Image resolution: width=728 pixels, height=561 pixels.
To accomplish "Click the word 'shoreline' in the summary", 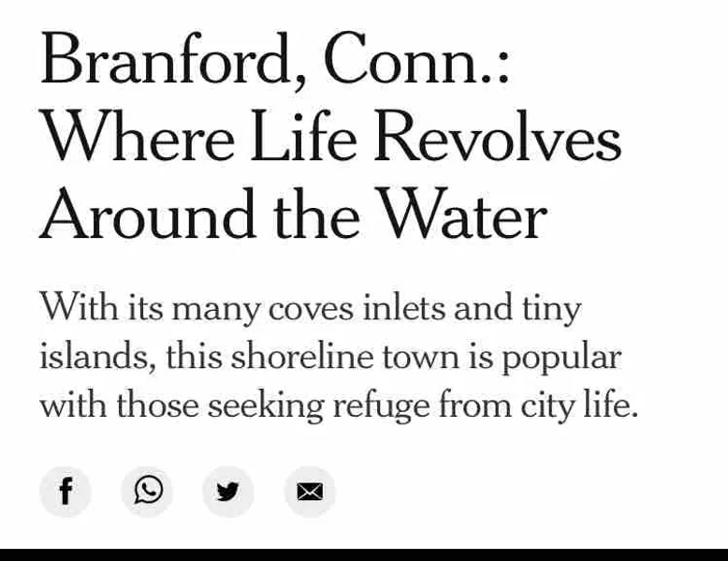I will [x=302, y=357].
